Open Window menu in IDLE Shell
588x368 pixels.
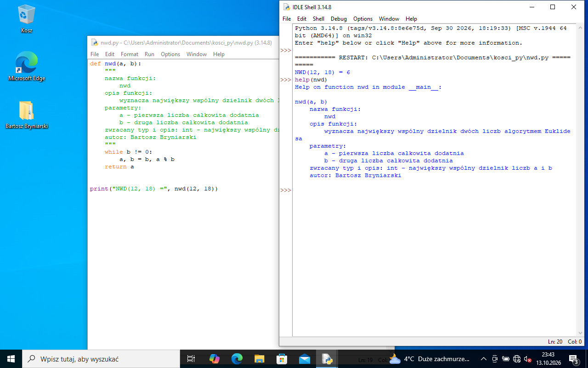coord(389,19)
